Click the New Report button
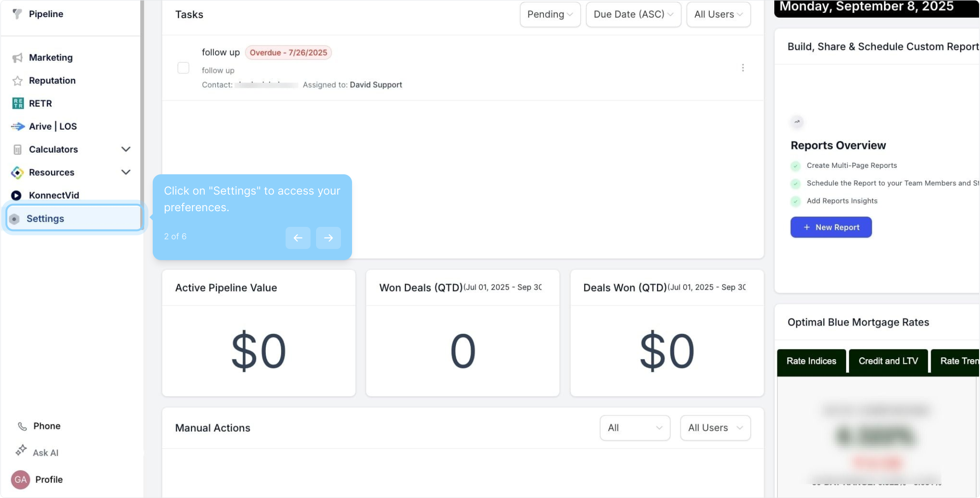 [x=831, y=227]
